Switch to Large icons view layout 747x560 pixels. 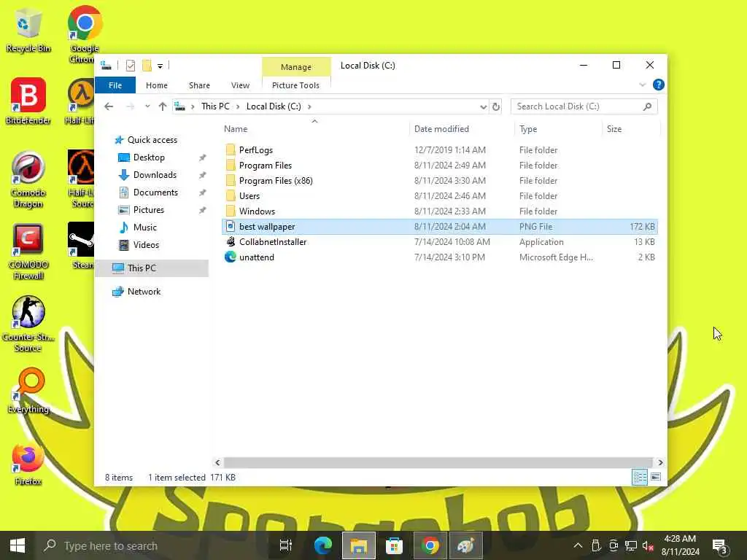[656, 477]
